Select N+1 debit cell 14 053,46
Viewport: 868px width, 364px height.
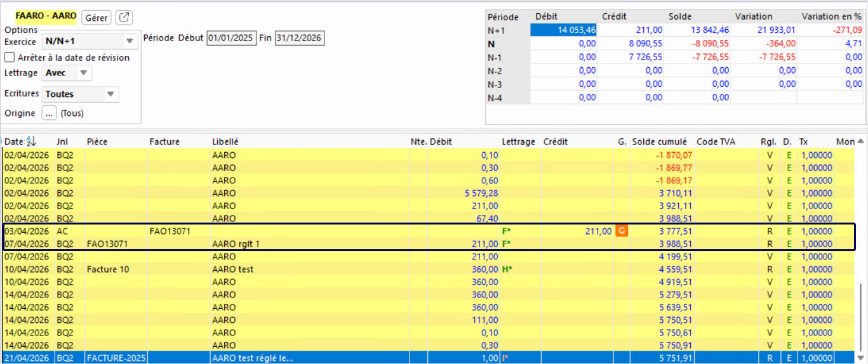[x=563, y=30]
